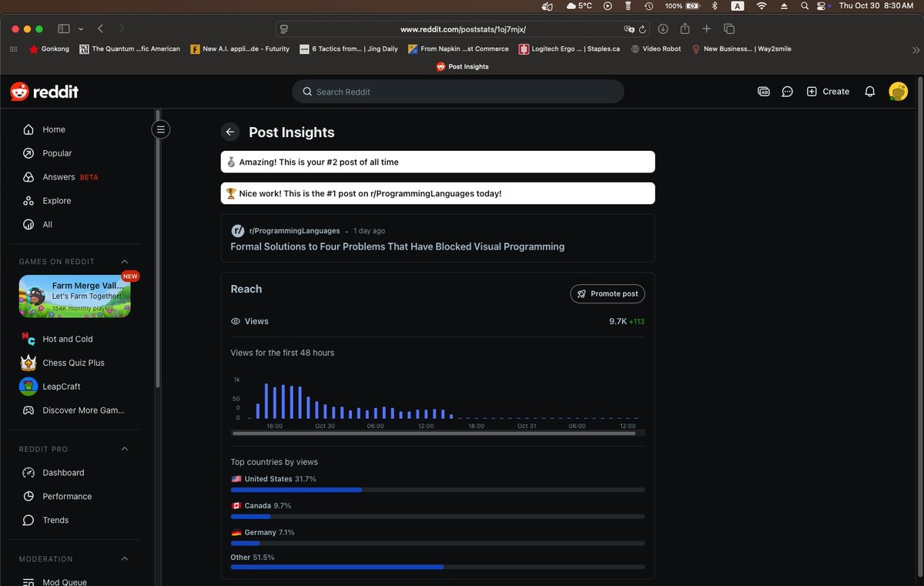Toggle the sidebar with the hamburger button
The width and height of the screenshot is (924, 586).
click(x=160, y=129)
